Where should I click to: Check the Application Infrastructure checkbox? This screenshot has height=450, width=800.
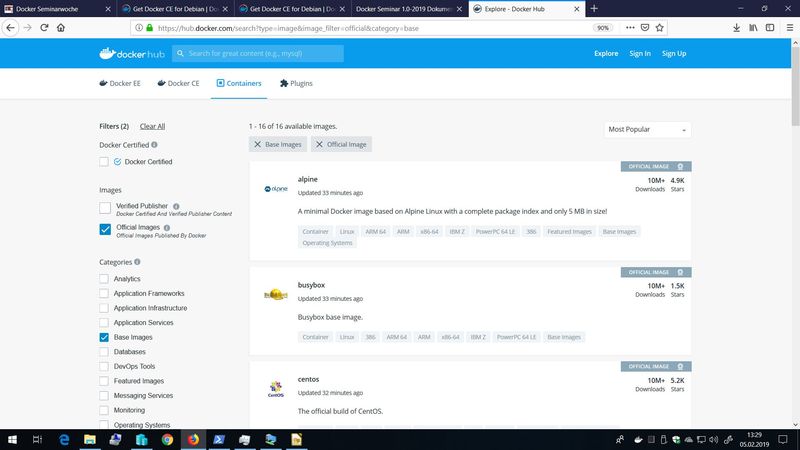click(104, 308)
